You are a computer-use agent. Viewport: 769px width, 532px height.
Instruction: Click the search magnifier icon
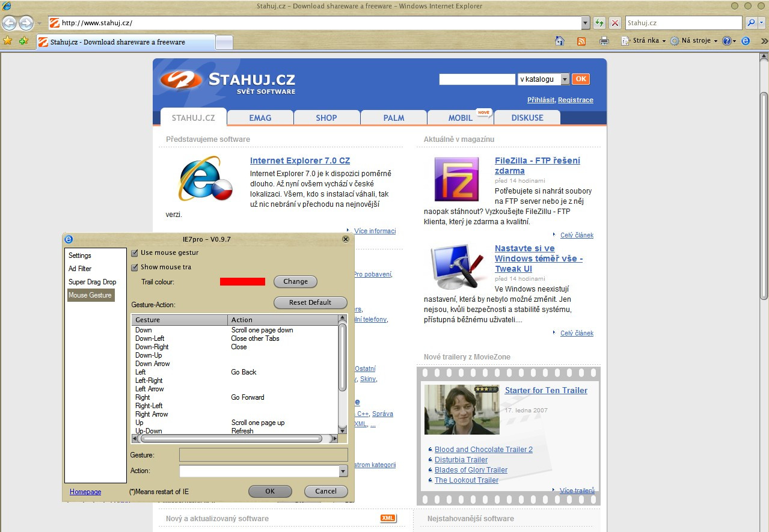(750, 23)
